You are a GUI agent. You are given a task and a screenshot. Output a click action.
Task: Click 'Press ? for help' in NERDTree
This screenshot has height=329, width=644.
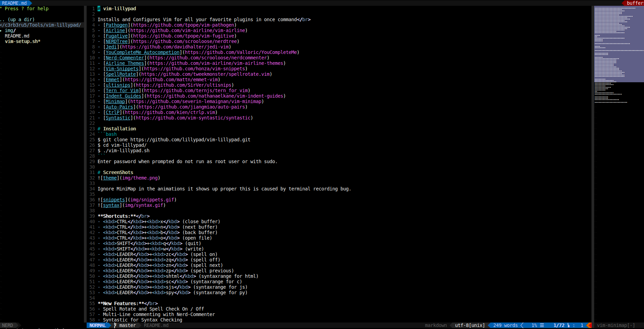click(25, 9)
